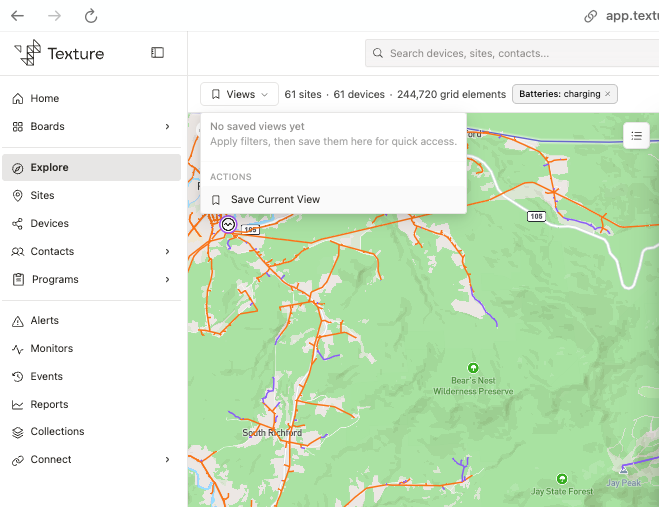Click the Texture logo

pyautogui.click(x=59, y=53)
